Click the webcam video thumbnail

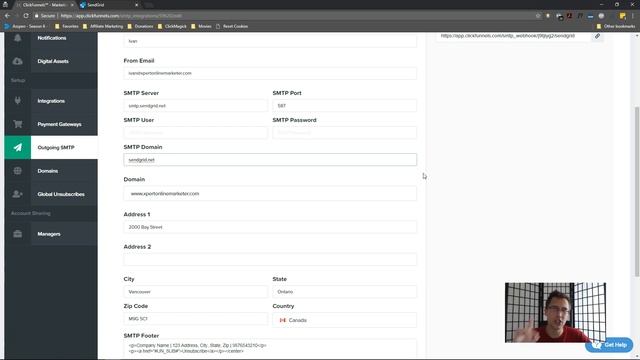[555, 312]
